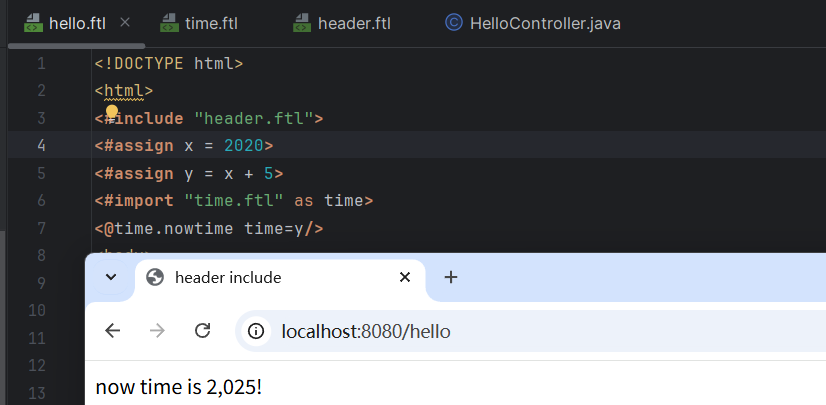826x405 pixels.
Task: Click the time.ftl file type icon
Action: pyautogui.click(x=170, y=22)
